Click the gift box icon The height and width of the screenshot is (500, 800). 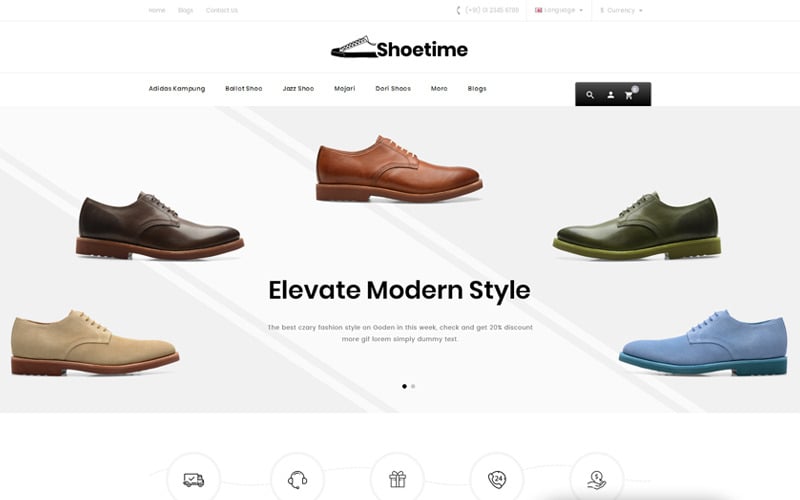tap(397, 479)
